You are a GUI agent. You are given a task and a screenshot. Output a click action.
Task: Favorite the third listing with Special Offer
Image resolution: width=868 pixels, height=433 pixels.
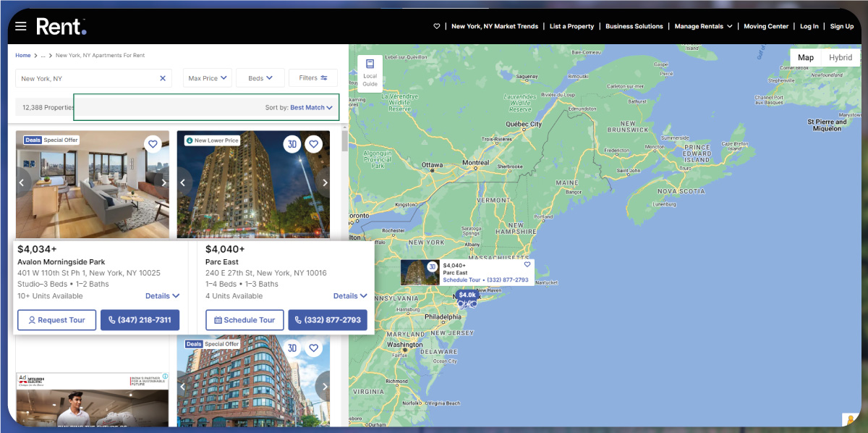pos(313,348)
